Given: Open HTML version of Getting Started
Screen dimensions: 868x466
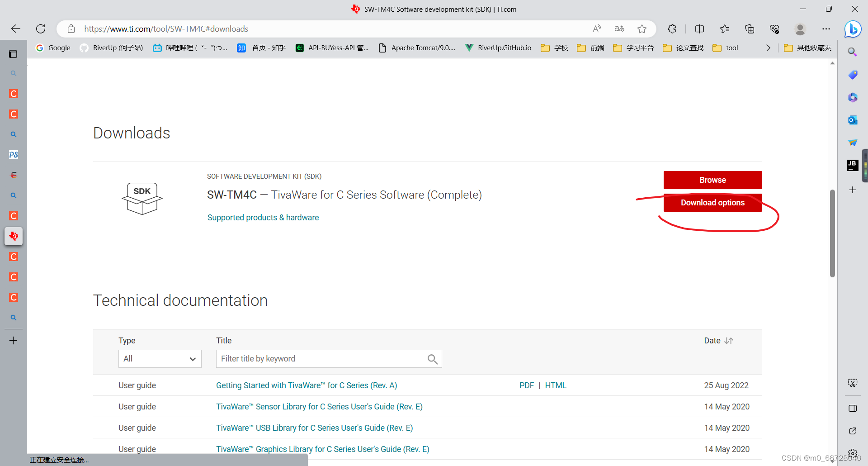Looking at the screenshot, I should click(x=556, y=385).
